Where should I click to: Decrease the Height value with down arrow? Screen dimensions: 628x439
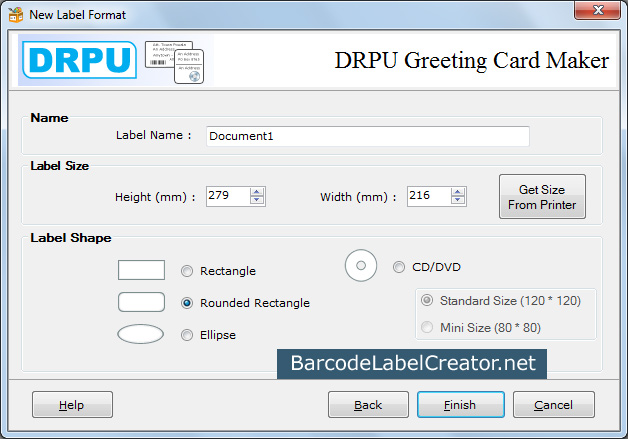click(x=257, y=200)
